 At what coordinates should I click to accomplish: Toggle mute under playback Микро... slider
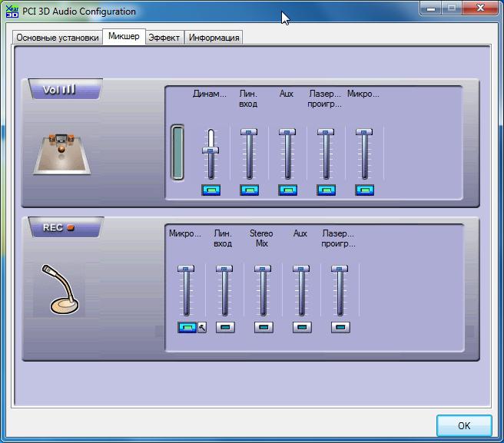click(364, 190)
